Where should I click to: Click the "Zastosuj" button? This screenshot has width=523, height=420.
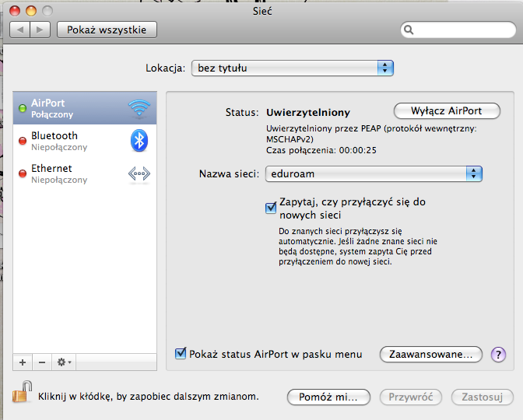pos(483,397)
